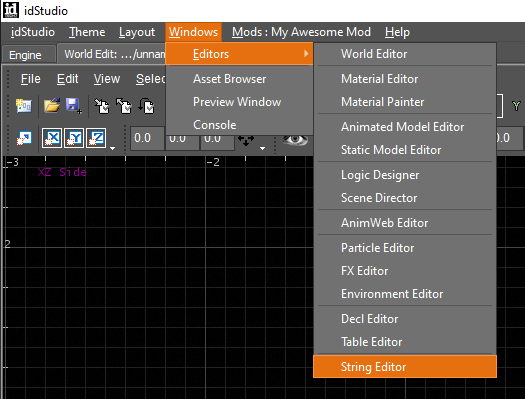Open Scene Director from submenu
This screenshot has width=525, height=399.
pyautogui.click(x=405, y=198)
